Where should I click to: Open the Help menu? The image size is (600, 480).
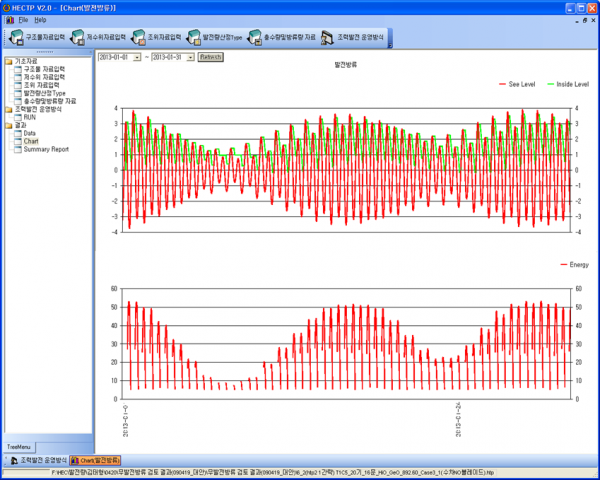coord(40,20)
